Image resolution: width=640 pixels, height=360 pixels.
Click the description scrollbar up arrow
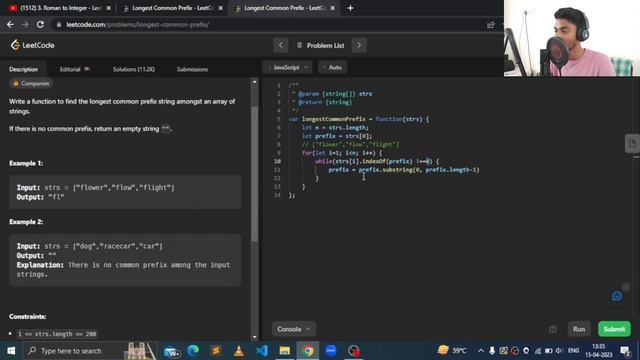255,82
